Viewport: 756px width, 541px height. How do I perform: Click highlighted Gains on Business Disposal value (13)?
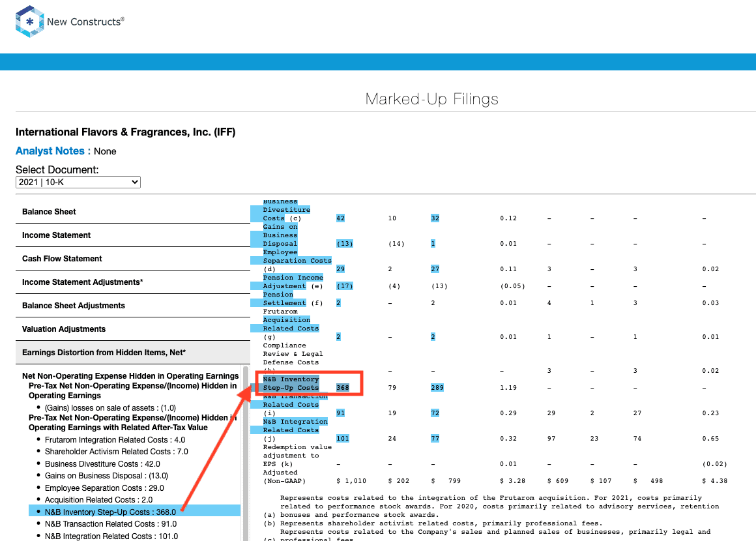[345, 244]
